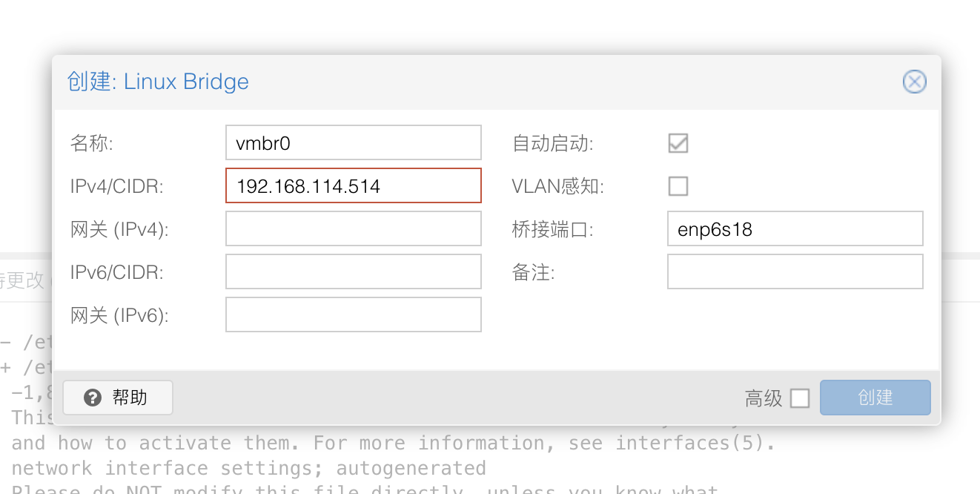The height and width of the screenshot is (494, 980).
Task: Toggle the 自动启动 checkbox
Action: [678, 143]
